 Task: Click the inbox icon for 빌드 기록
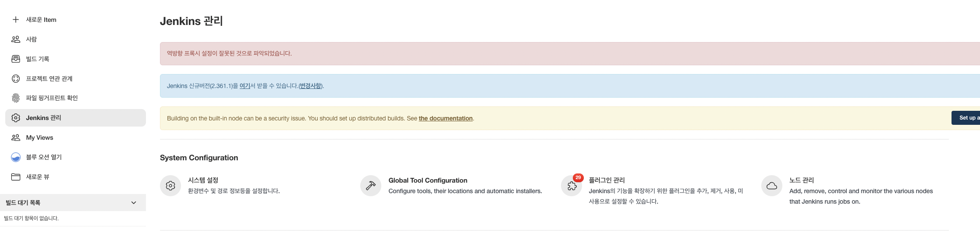pyautogui.click(x=16, y=59)
